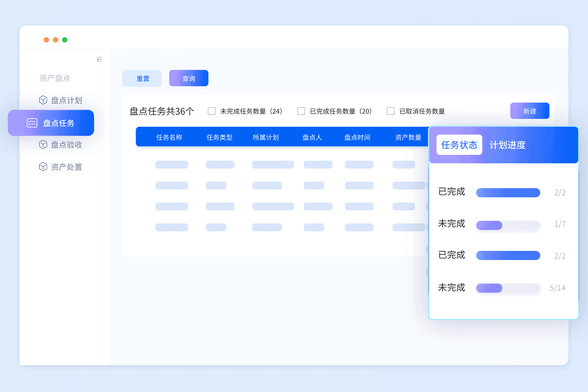Click the cube icon beside 盘点验收

43,144
